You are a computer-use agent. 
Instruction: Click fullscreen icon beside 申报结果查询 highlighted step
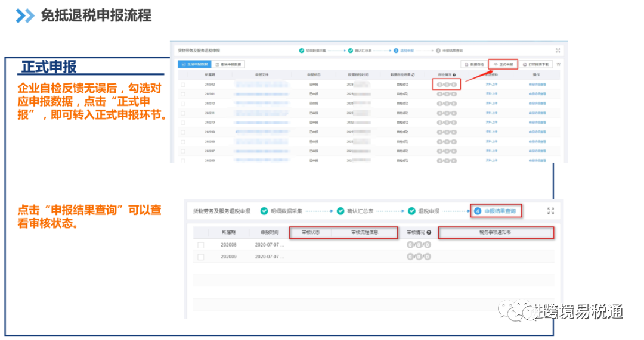coord(551,211)
